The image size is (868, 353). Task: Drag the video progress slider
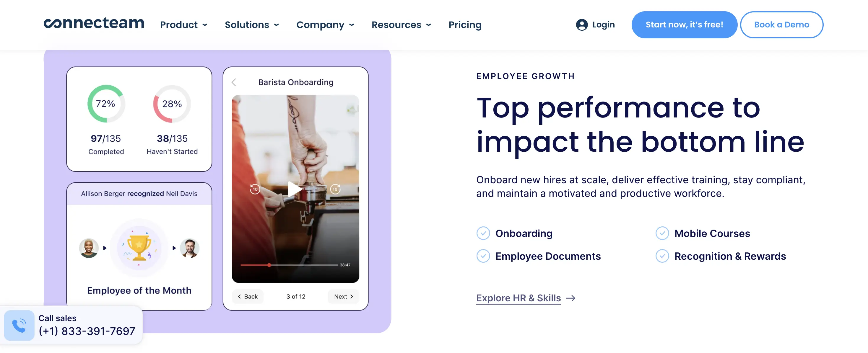click(x=269, y=265)
